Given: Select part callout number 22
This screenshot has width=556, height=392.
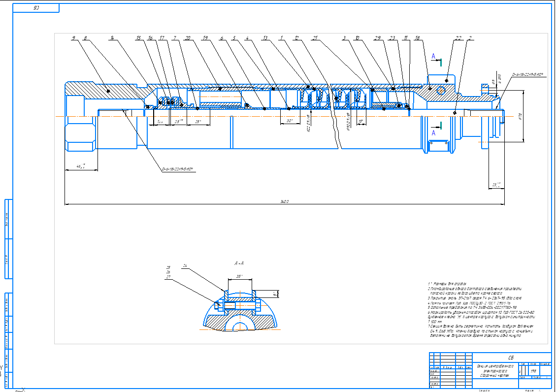Looking at the screenshot, I should click(x=458, y=37).
